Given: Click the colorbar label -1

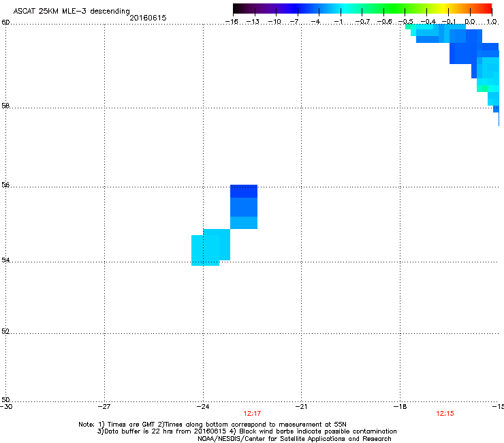Looking at the screenshot, I should click(x=338, y=22).
